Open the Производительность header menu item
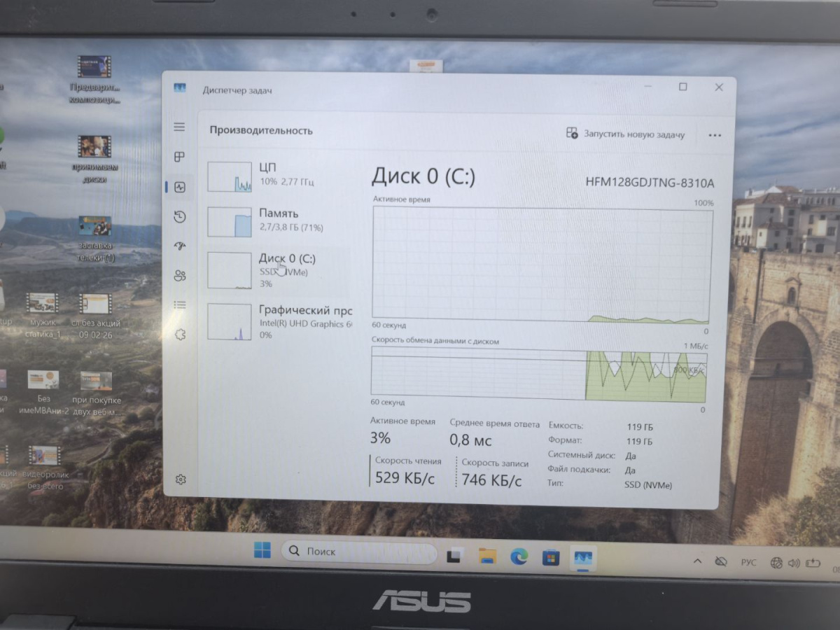 click(261, 130)
